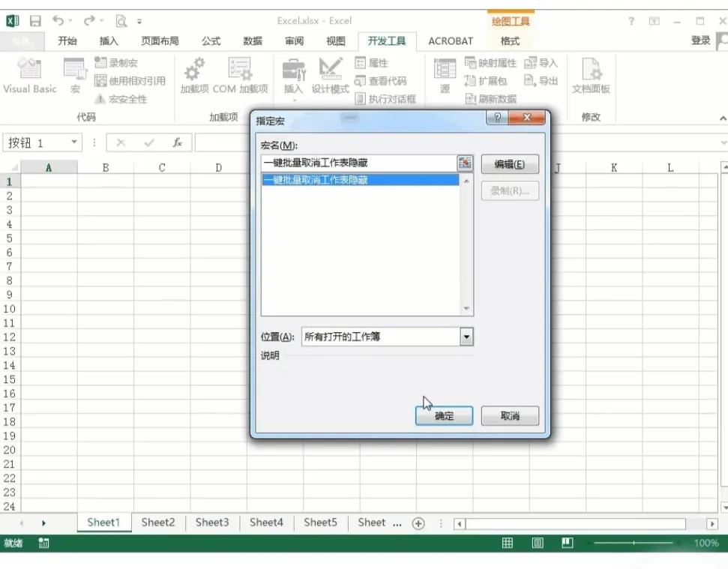Open the Add-ins (加载项) gear button
728x569 pixels.
pyautogui.click(x=194, y=76)
